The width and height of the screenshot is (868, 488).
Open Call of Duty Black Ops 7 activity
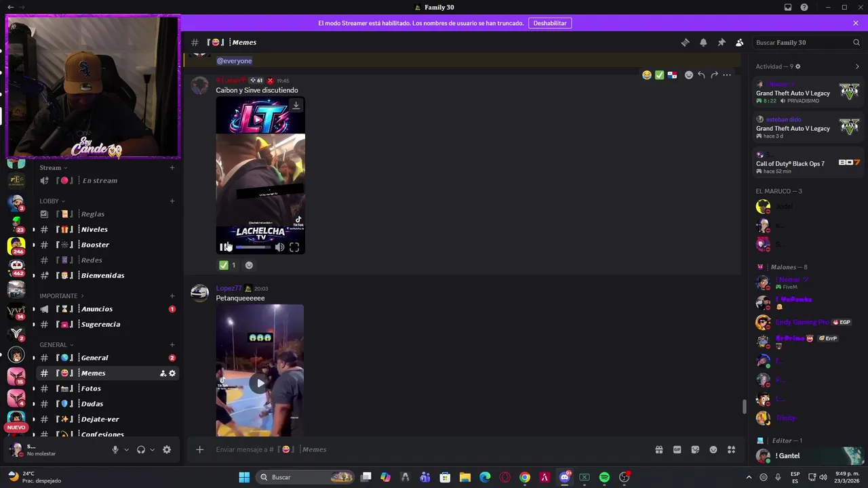(808, 163)
